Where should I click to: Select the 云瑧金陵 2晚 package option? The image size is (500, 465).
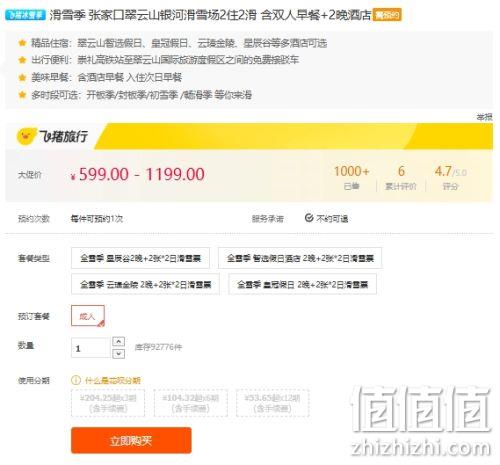pos(145,284)
